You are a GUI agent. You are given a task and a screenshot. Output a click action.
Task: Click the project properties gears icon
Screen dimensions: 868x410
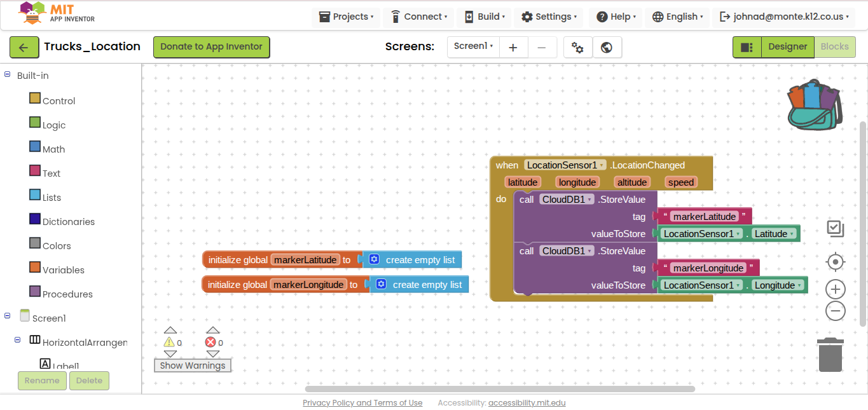(x=577, y=47)
